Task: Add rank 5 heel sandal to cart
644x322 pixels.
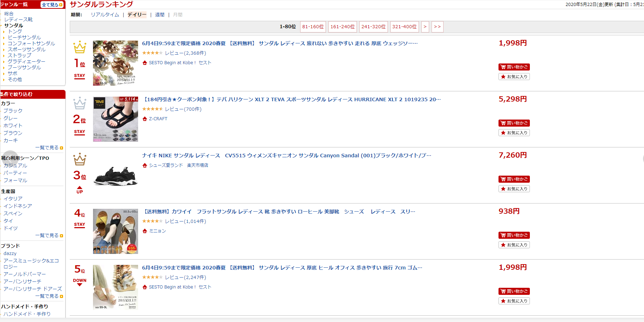Action: pos(514,291)
